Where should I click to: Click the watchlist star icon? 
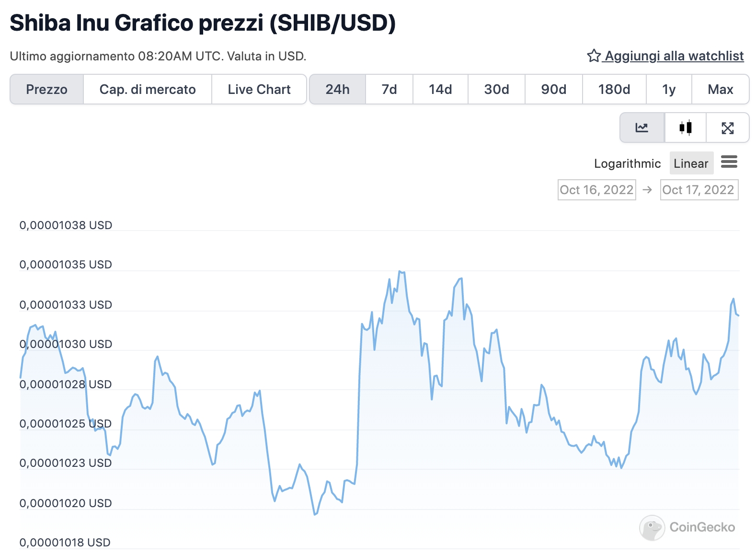coord(594,56)
